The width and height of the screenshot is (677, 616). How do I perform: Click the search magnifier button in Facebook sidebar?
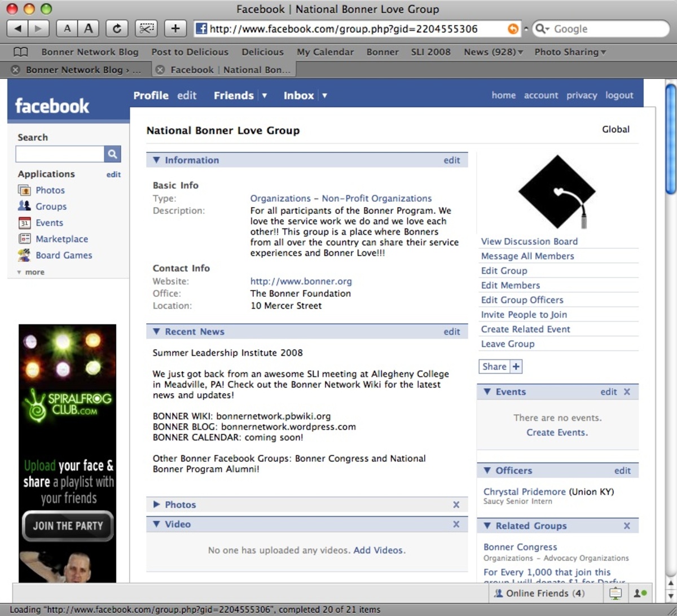[112, 153]
